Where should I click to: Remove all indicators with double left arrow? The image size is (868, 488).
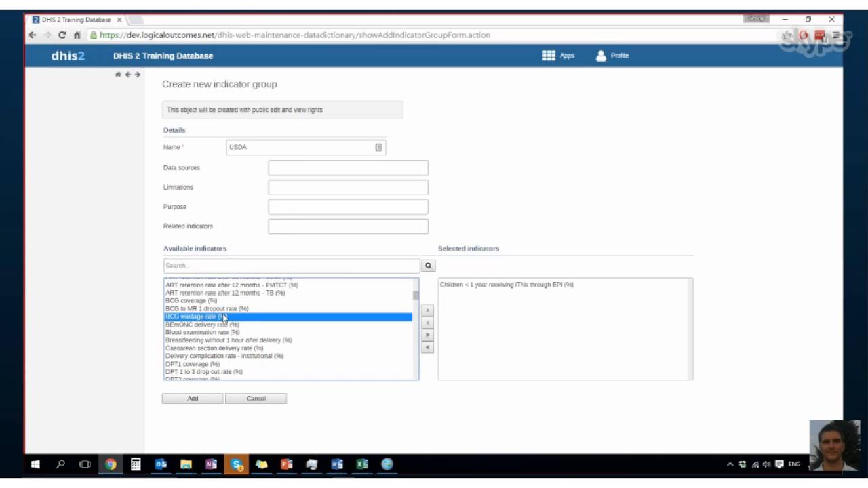tap(427, 347)
